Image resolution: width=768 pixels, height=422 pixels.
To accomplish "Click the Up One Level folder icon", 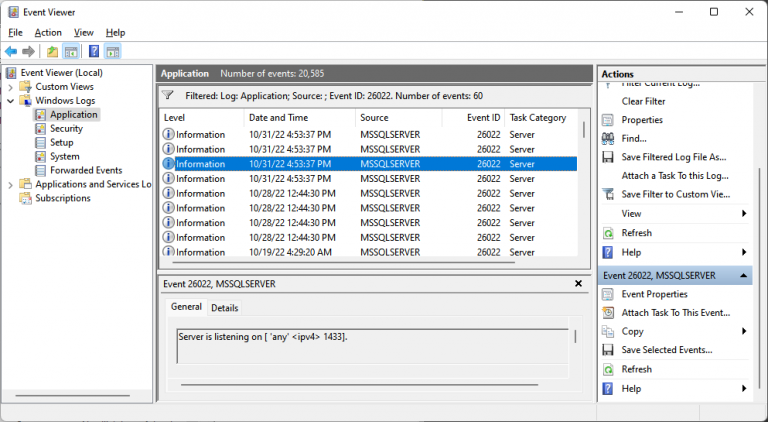I will pyautogui.click(x=52, y=51).
